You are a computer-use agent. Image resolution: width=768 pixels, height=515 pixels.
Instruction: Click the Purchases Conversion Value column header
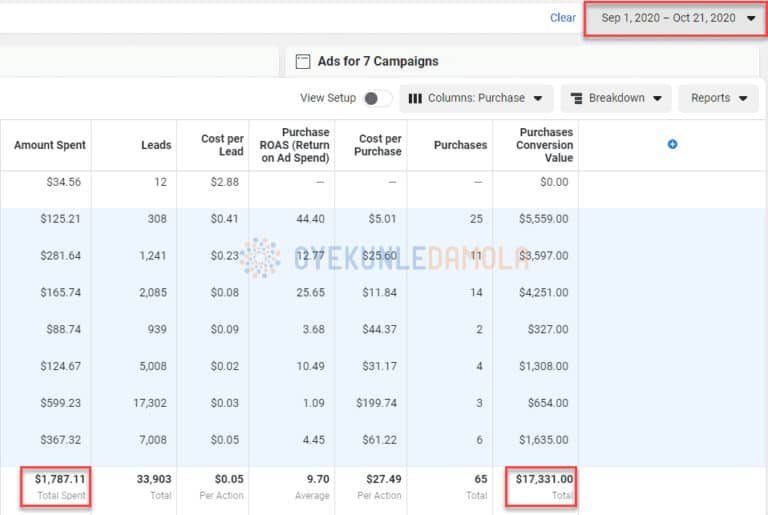544,145
